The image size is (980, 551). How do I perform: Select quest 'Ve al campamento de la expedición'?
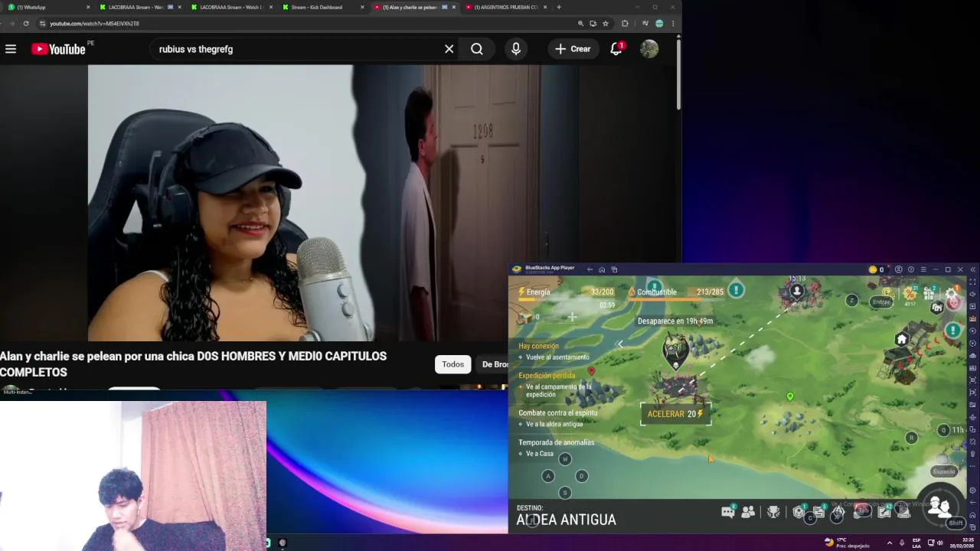(558, 391)
